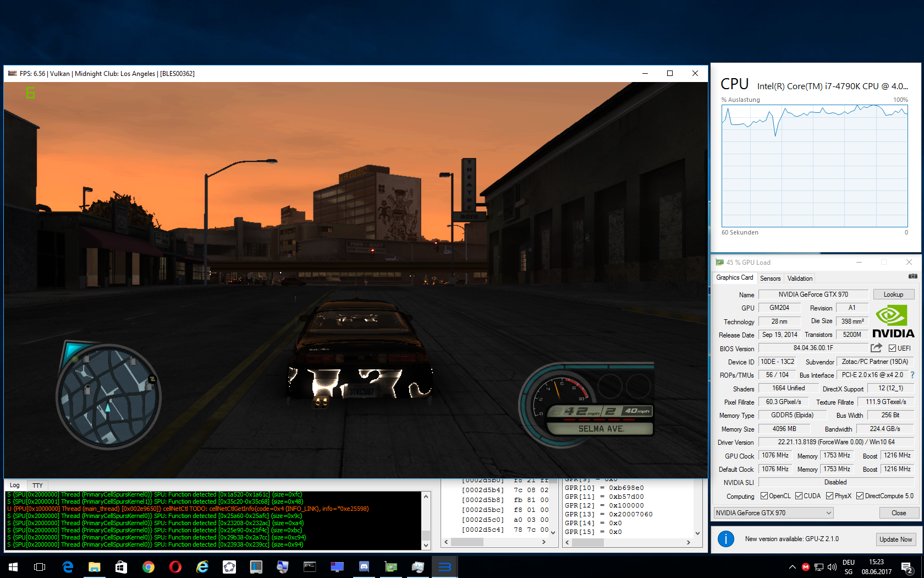Click the GPU-Z screenshot camera icon
Image resolution: width=924 pixels, height=578 pixels.
[912, 276]
